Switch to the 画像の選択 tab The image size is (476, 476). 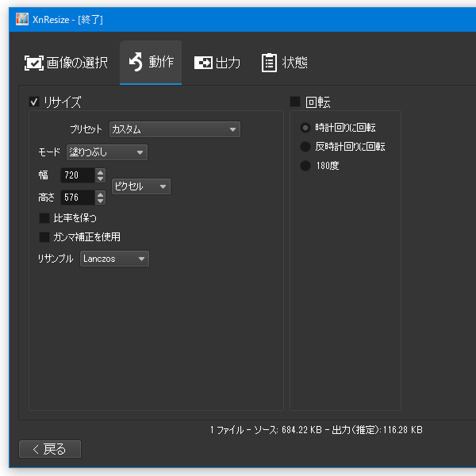pyautogui.click(x=66, y=63)
